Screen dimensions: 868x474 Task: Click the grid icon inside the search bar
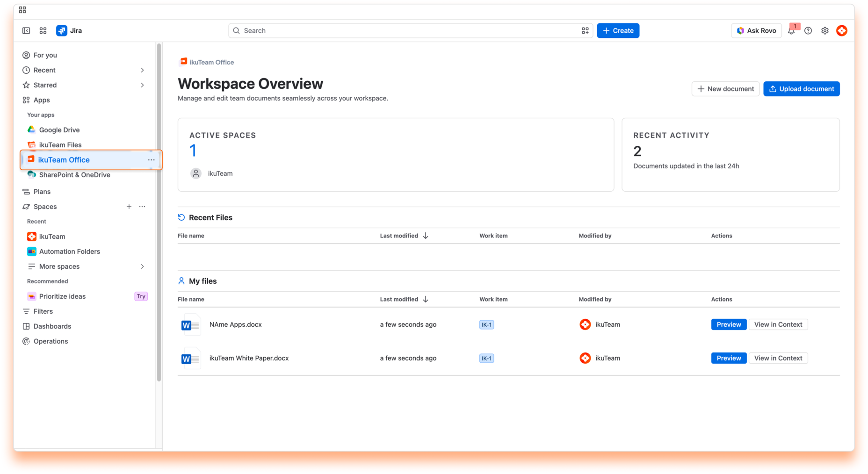pos(585,30)
